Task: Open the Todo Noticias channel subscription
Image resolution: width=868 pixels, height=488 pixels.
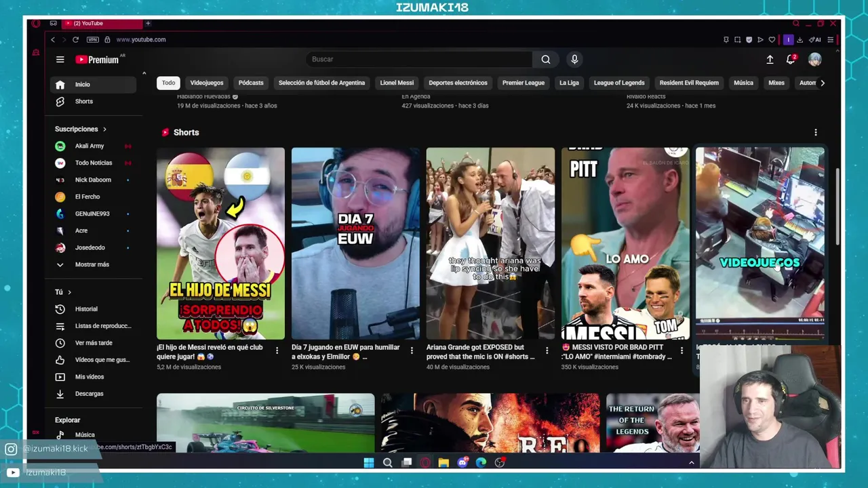Action: point(93,163)
